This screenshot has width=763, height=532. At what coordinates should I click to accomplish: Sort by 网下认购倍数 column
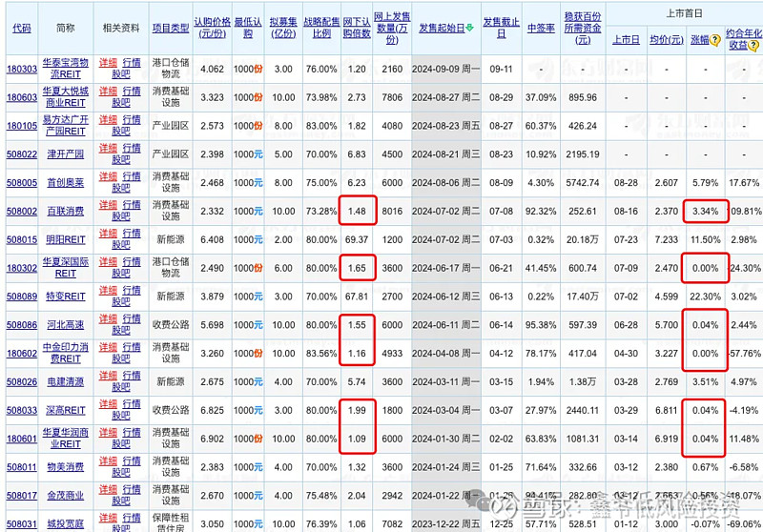[357, 28]
